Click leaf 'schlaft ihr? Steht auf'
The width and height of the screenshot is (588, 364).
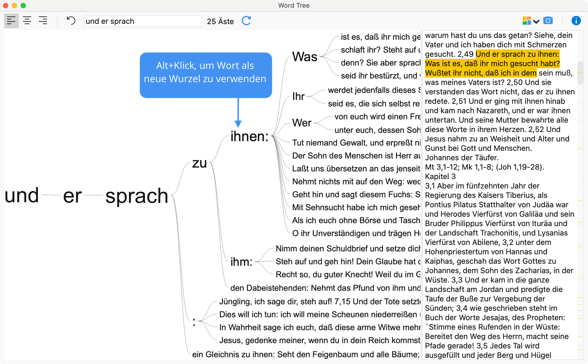pyautogui.click(x=381, y=50)
